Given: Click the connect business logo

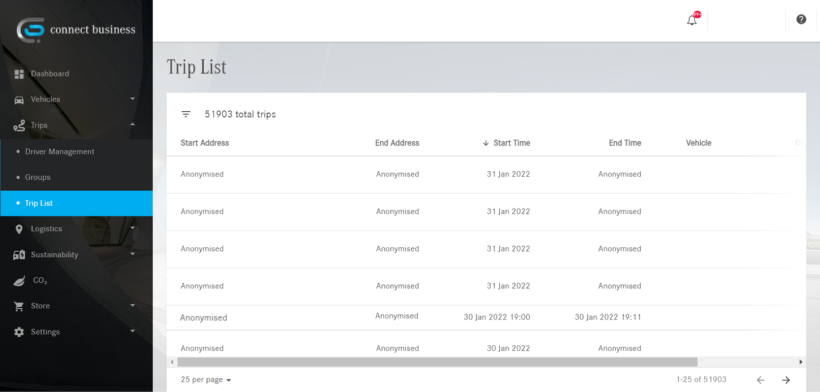Looking at the screenshot, I should tap(76, 30).
